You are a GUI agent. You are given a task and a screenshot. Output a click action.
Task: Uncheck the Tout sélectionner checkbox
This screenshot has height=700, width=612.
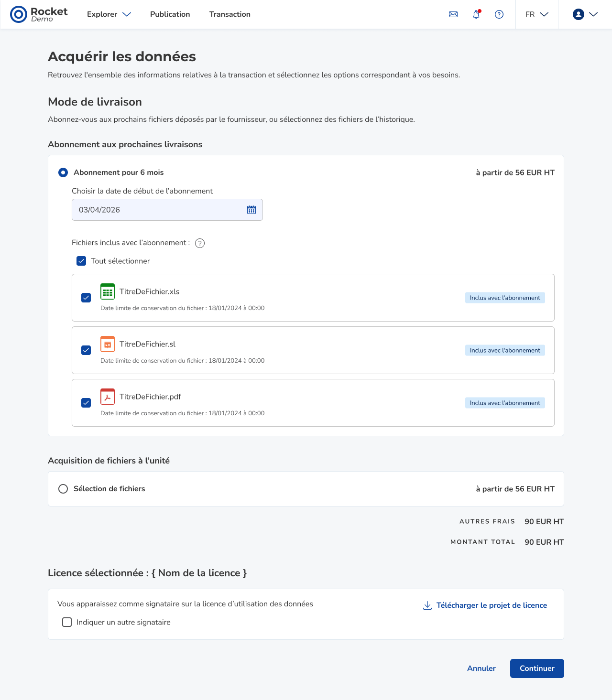pyautogui.click(x=81, y=261)
